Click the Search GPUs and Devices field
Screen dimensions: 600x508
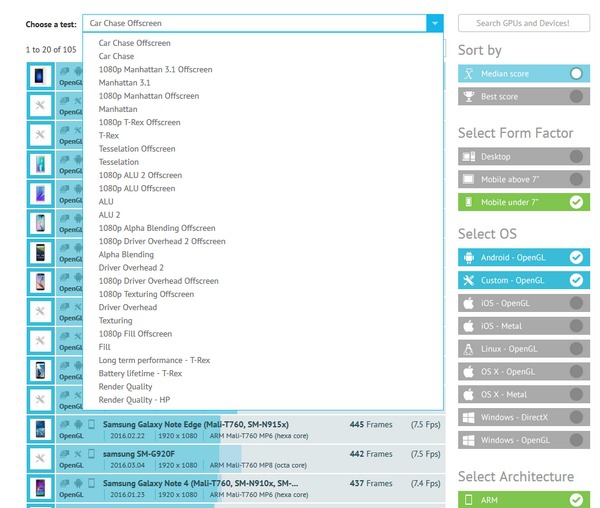[x=523, y=23]
